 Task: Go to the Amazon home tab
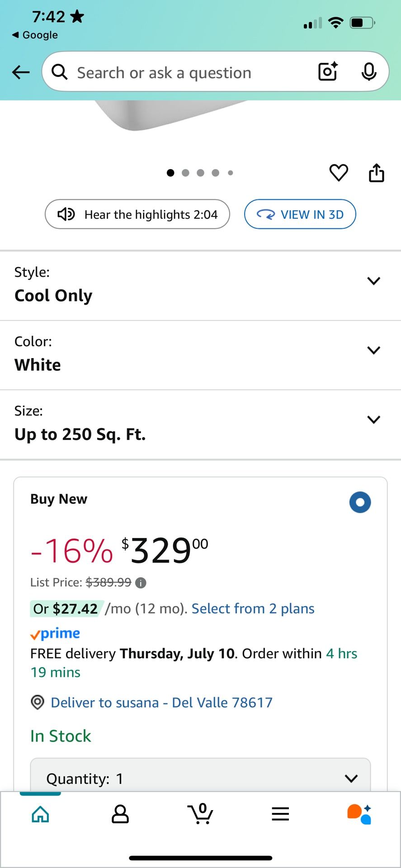[x=40, y=814]
